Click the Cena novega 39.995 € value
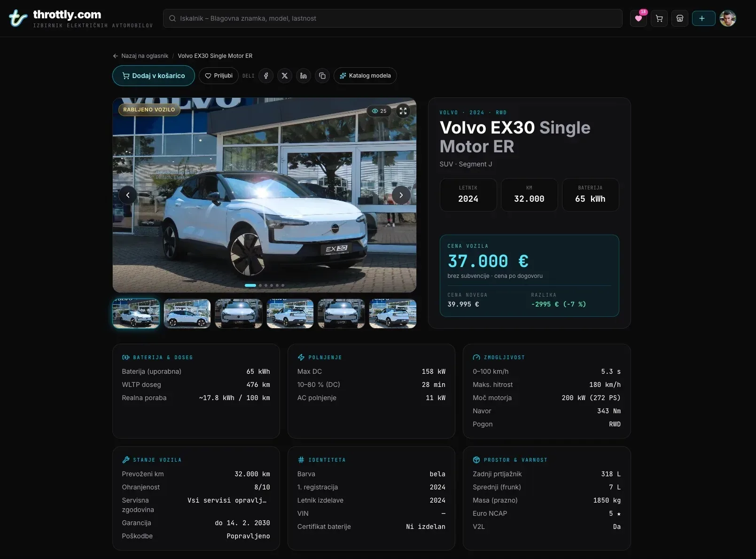Viewport: 756px width, 559px height. [463, 304]
